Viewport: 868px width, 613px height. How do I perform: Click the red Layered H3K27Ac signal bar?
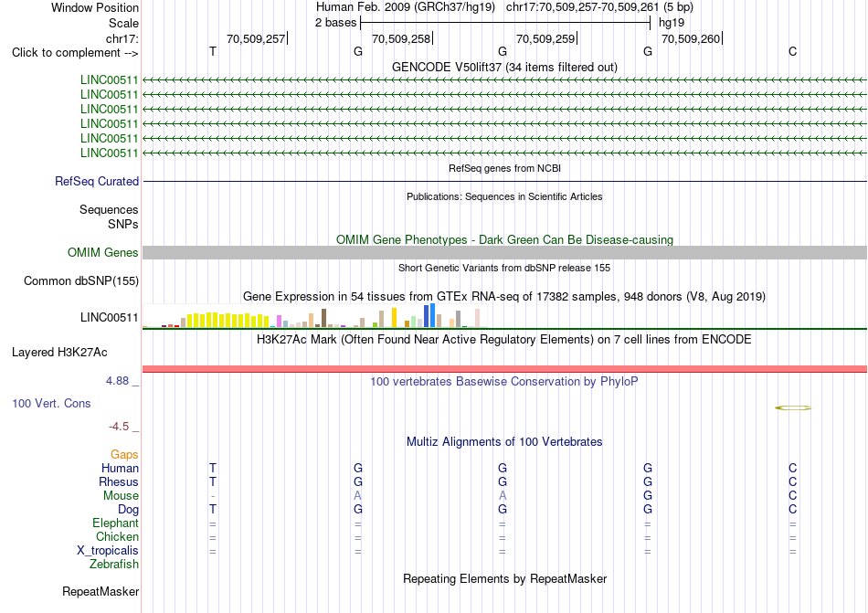tap(504, 369)
